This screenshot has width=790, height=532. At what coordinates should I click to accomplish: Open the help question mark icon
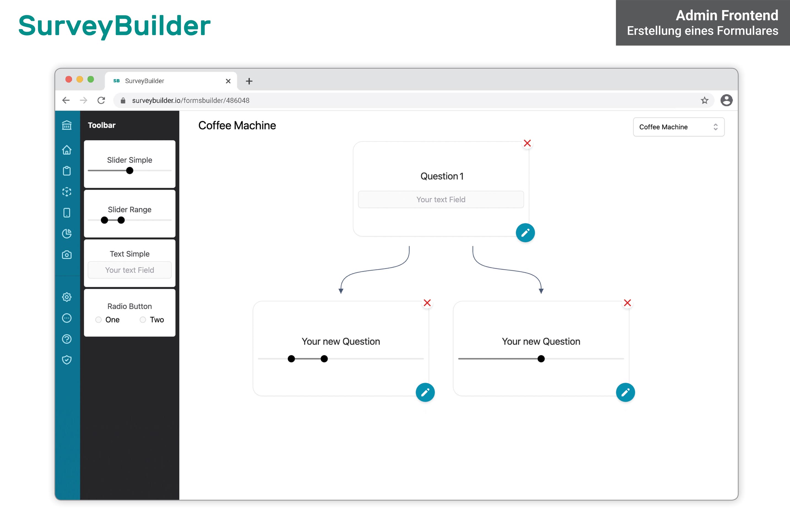click(x=67, y=339)
